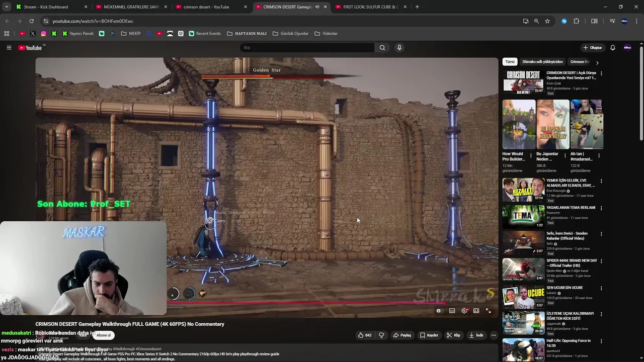Image resolution: width=644 pixels, height=362 pixels.
Task: Mute the CRIMSON DESERT Gameplay tab audio
Action: [x=317, y=7]
